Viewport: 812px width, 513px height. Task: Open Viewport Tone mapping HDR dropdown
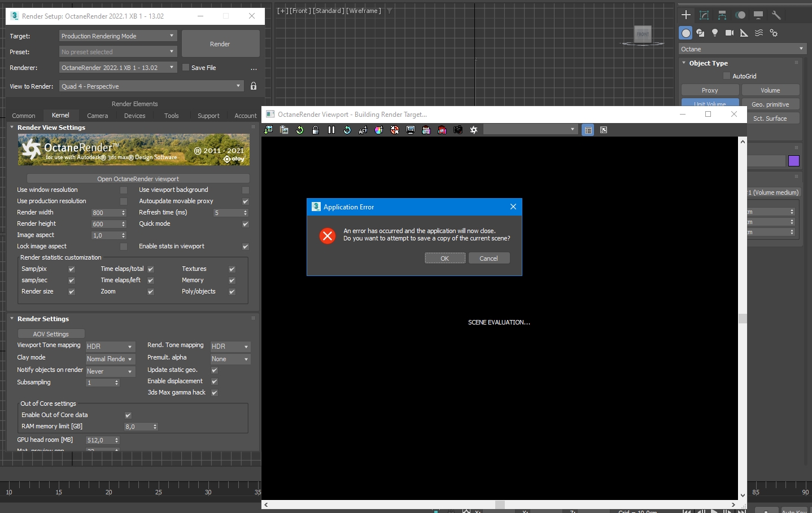tap(110, 347)
